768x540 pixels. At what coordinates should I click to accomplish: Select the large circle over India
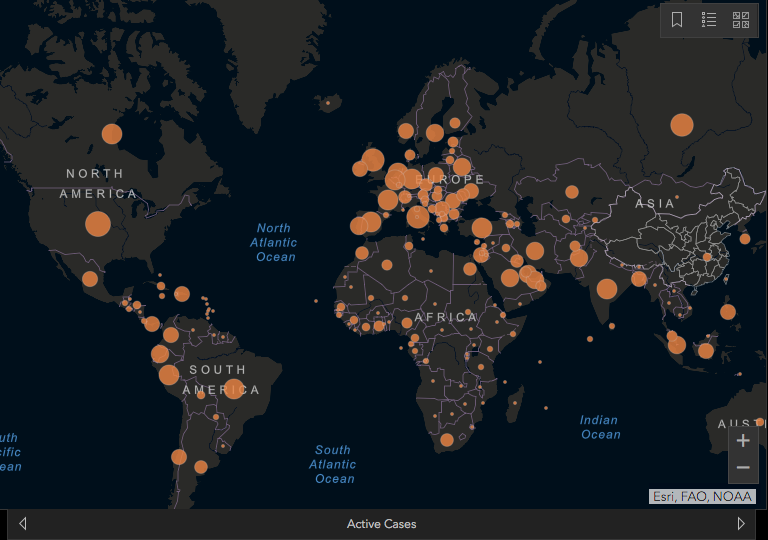[x=607, y=289]
